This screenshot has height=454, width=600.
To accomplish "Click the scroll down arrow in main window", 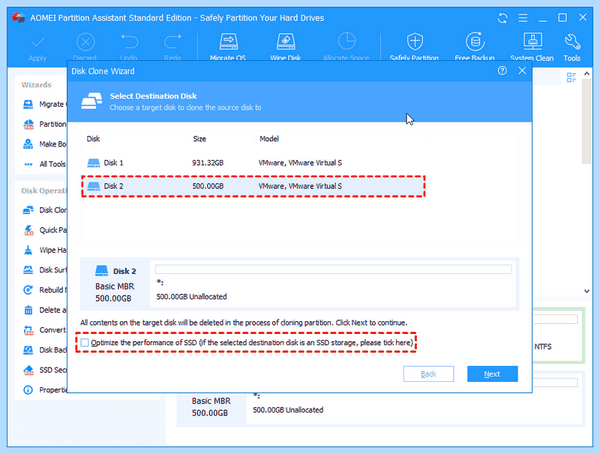I will pos(587,291).
